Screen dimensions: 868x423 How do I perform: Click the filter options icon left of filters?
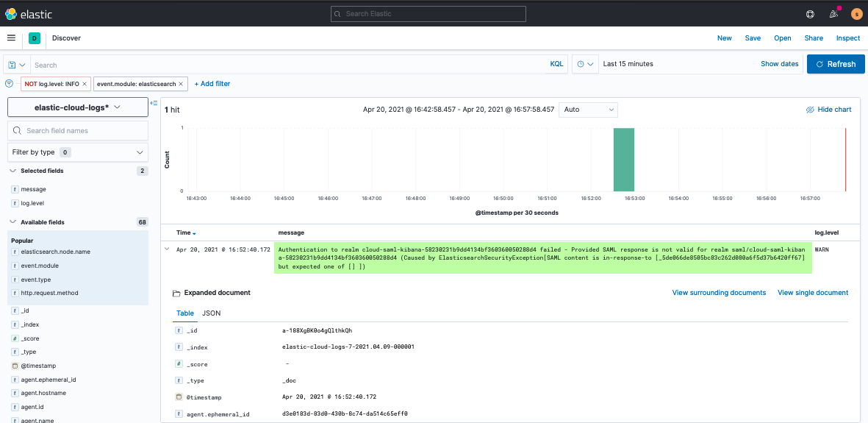pos(9,84)
